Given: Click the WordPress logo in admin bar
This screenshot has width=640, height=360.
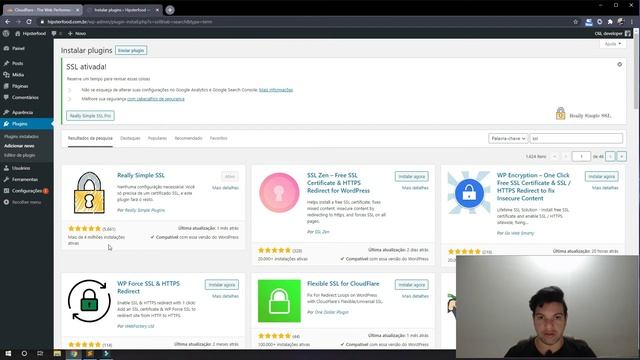Looking at the screenshot, I should click(x=6, y=33).
